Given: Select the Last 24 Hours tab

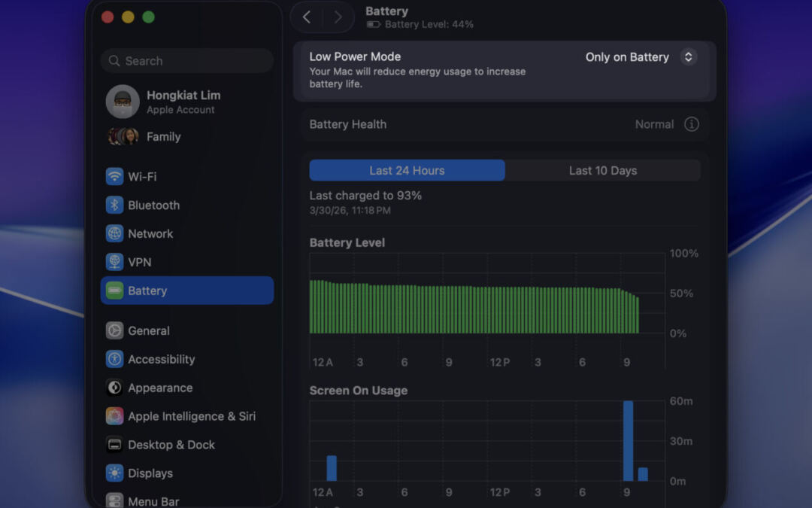Looking at the screenshot, I should pyautogui.click(x=407, y=170).
